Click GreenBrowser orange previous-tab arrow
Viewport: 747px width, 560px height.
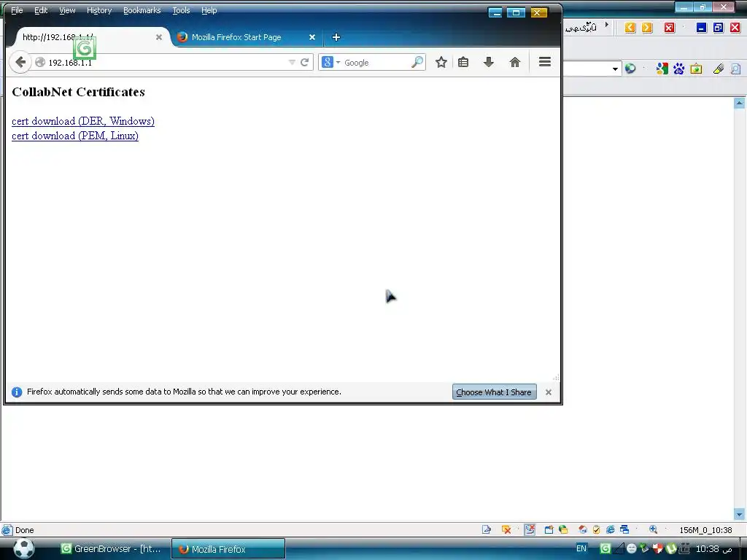pyautogui.click(x=630, y=28)
